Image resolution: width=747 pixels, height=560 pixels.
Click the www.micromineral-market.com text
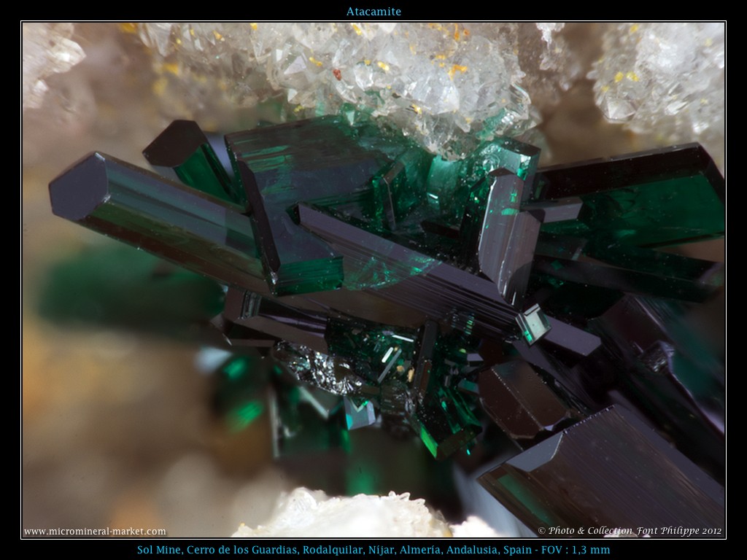(96, 531)
